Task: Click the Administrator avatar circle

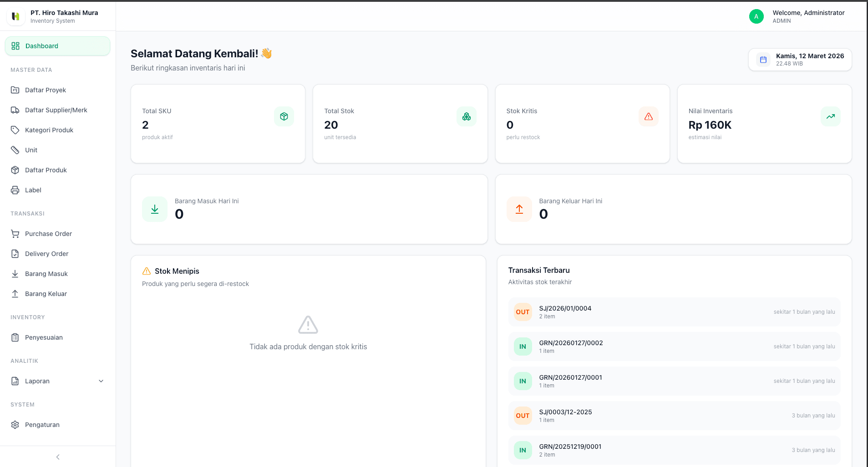Action: coord(756,16)
